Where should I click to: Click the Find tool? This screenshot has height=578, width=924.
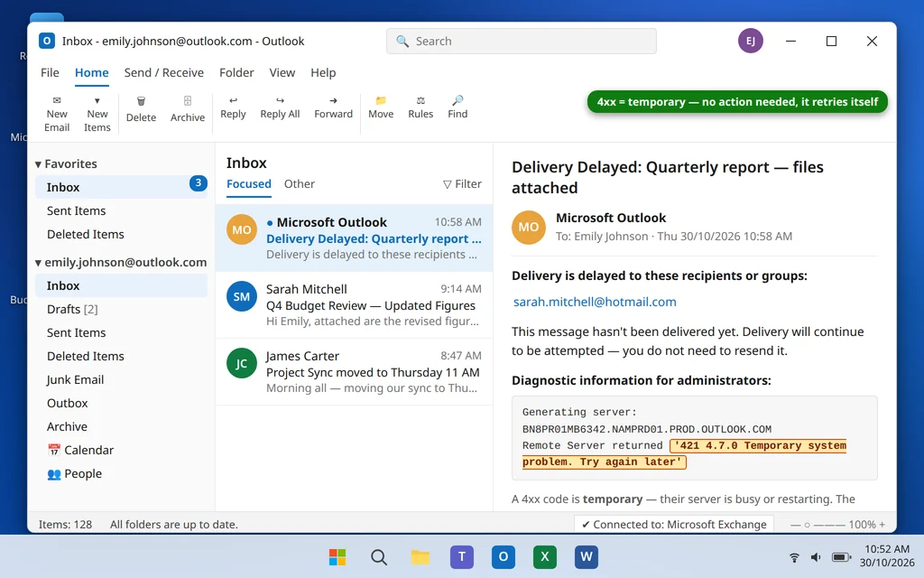pos(457,108)
